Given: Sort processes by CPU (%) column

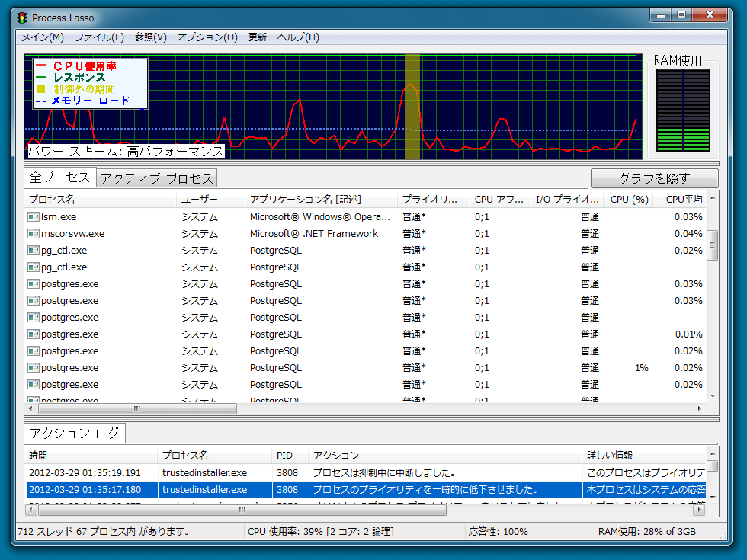Looking at the screenshot, I should click(630, 200).
